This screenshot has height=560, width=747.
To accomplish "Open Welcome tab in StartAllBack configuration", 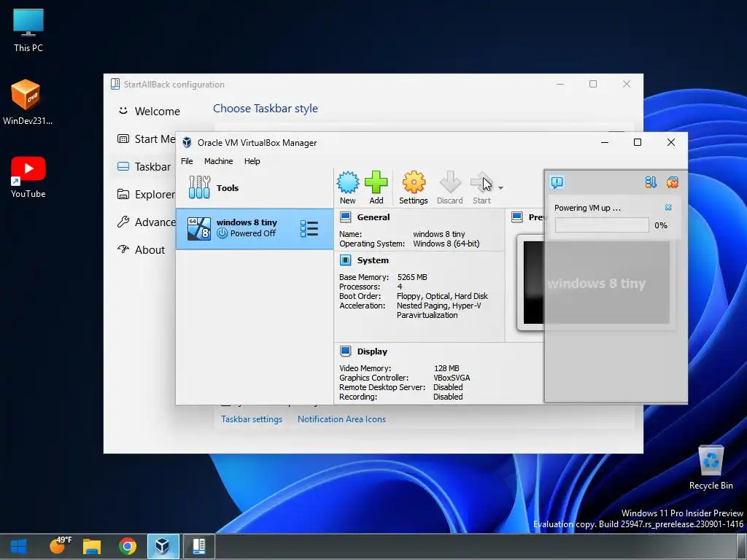I will tap(149, 111).
